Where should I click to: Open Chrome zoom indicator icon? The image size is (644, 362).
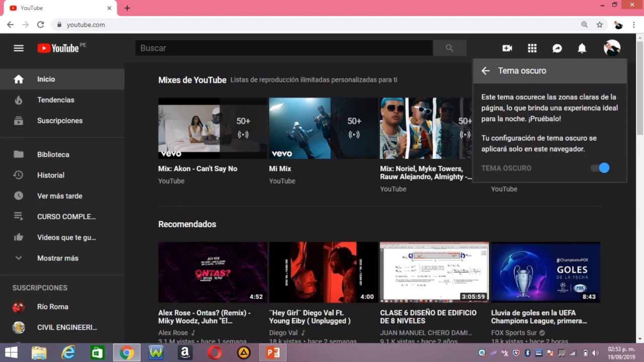coord(585,25)
